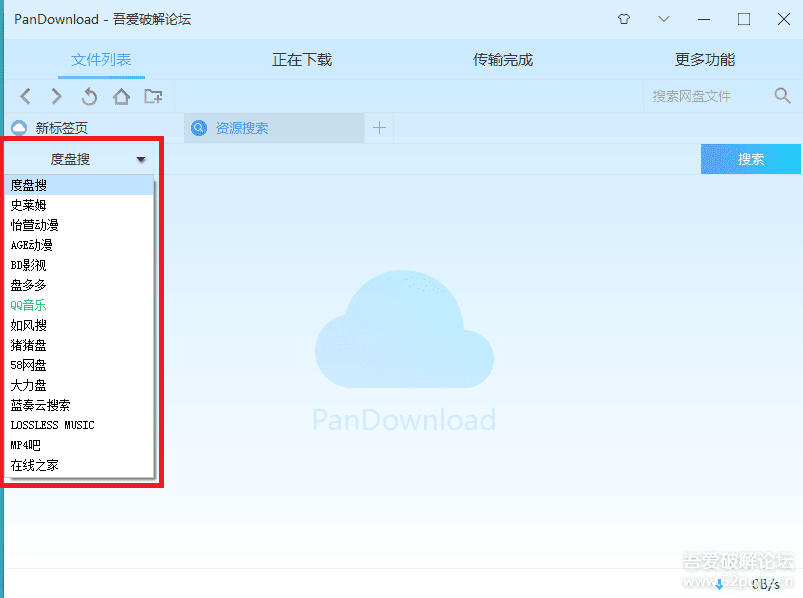The height and width of the screenshot is (598, 803).
Task: Open the 传输完成 tab
Action: (502, 60)
